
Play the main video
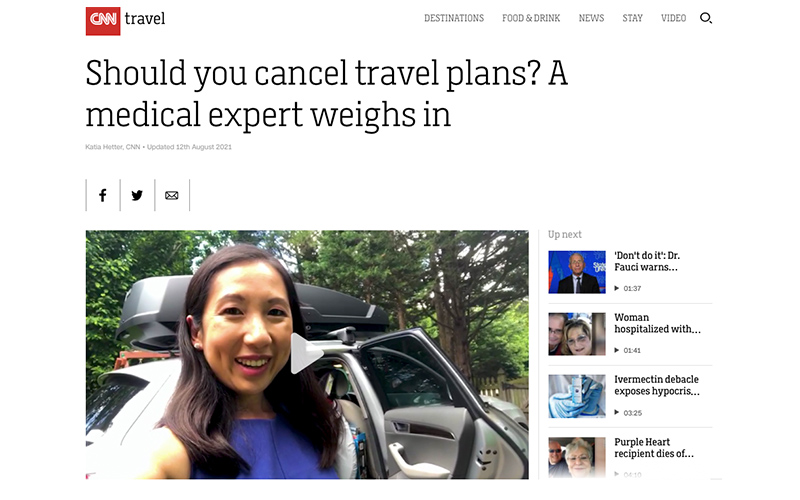tap(306, 353)
